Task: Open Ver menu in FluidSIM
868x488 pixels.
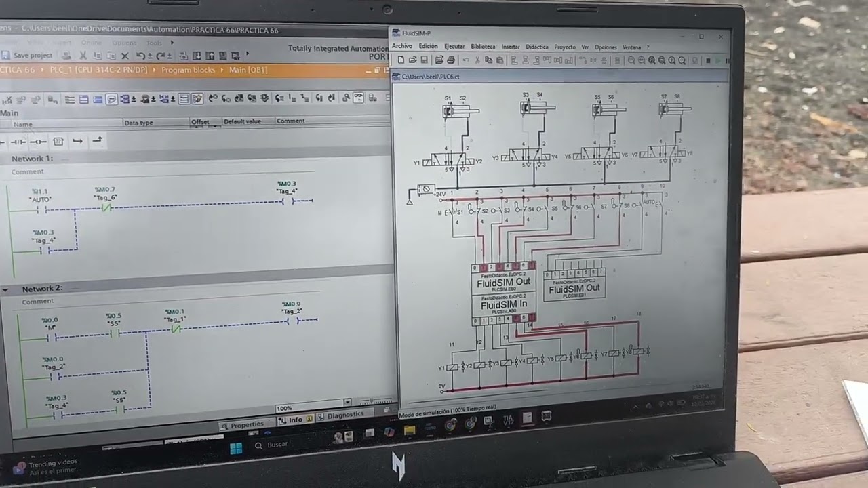Action: 585,47
